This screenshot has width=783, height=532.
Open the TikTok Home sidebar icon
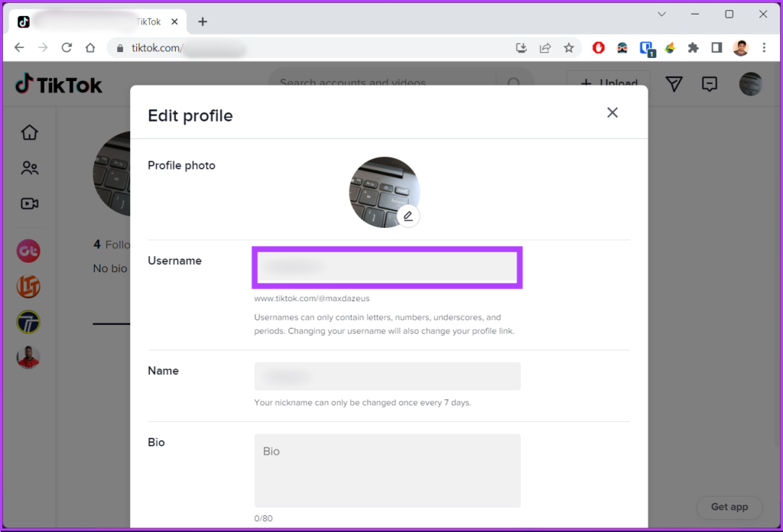29,132
